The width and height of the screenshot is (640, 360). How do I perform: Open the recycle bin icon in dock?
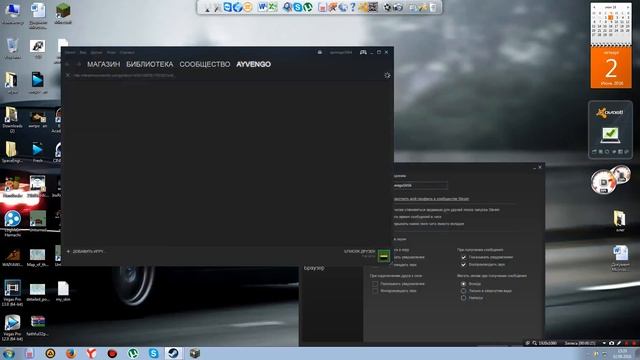[433, 7]
